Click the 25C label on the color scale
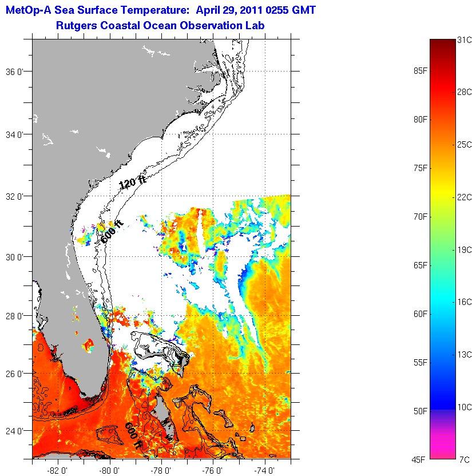This screenshot has width=472, height=476. [x=464, y=145]
